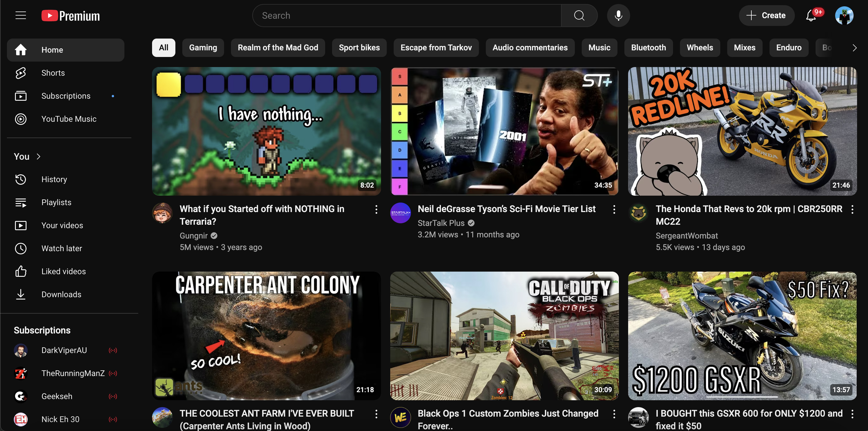The height and width of the screenshot is (431, 868).
Task: Open options for GSXR 600 video
Action: (x=852, y=414)
